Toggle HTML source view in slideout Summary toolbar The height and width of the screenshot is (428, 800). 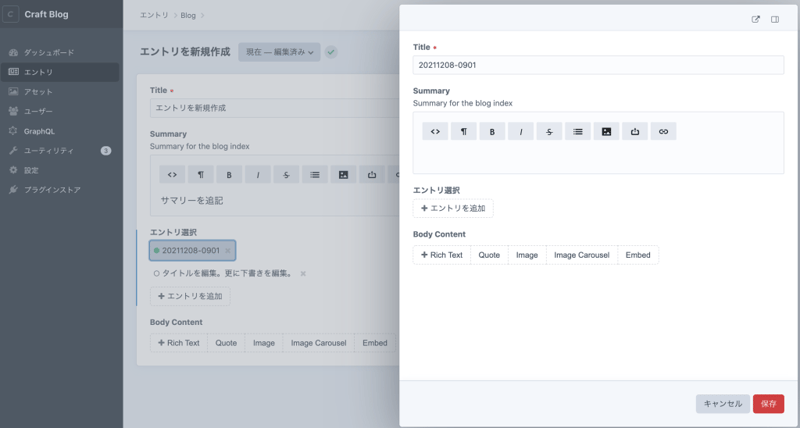pyautogui.click(x=435, y=131)
